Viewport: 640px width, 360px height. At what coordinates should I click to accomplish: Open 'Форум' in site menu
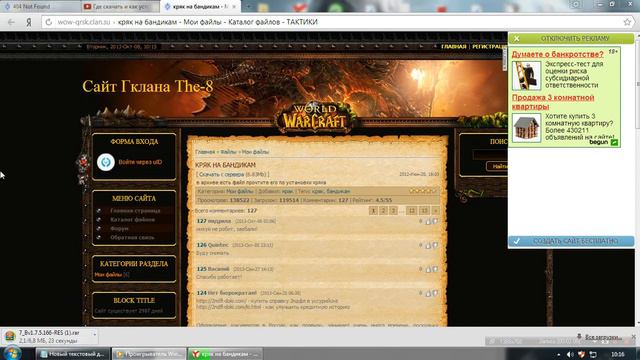pos(119,229)
